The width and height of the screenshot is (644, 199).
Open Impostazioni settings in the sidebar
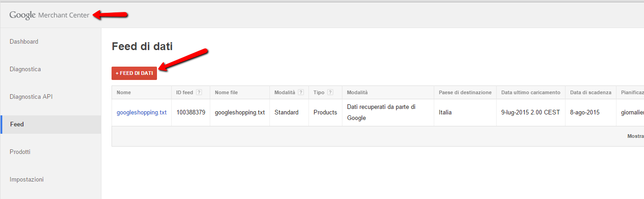click(x=27, y=179)
